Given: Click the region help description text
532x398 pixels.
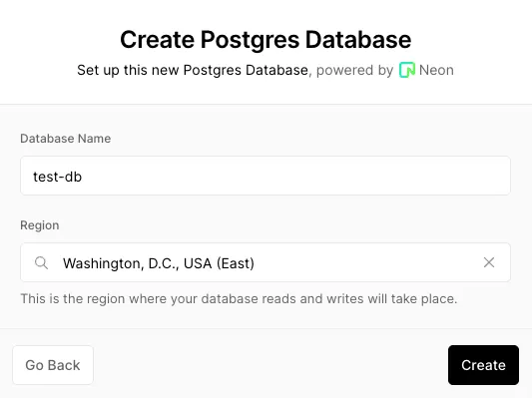Looking at the screenshot, I should point(239,298).
